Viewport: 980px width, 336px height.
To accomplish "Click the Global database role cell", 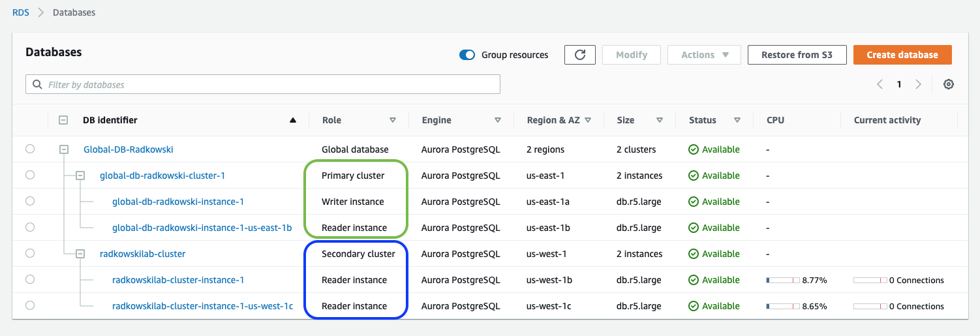I will (x=355, y=149).
